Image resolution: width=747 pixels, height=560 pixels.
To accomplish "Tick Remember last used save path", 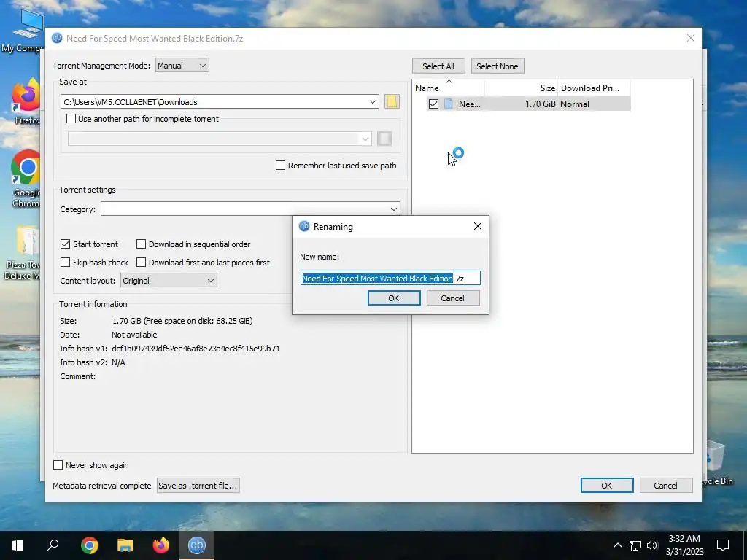I will coord(281,166).
